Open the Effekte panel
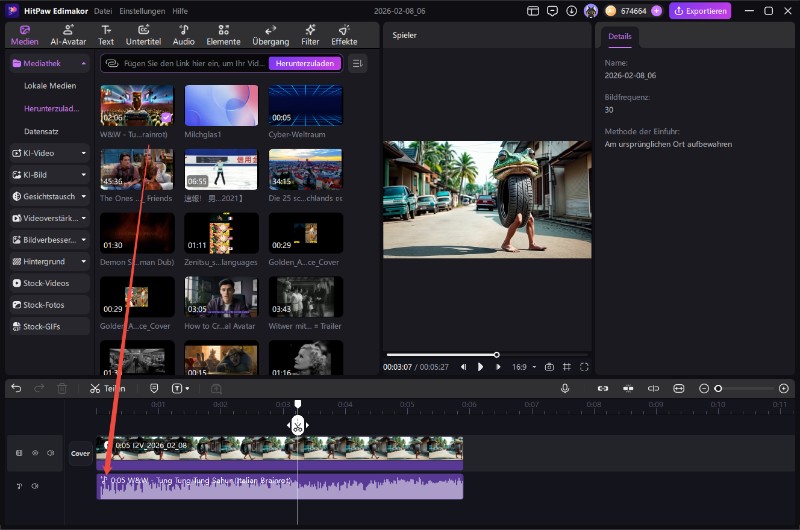 [x=344, y=35]
